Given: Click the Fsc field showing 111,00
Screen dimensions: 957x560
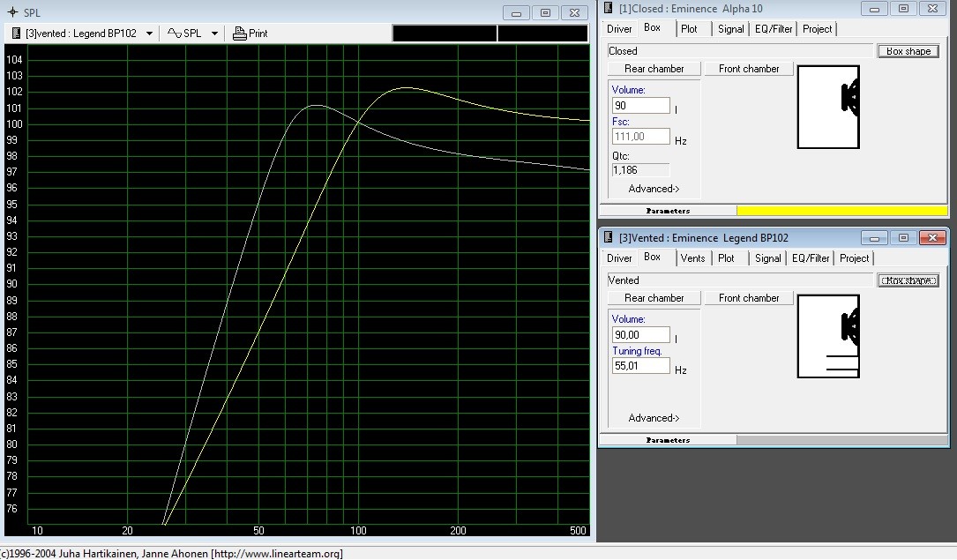Looking at the screenshot, I should tap(641, 137).
